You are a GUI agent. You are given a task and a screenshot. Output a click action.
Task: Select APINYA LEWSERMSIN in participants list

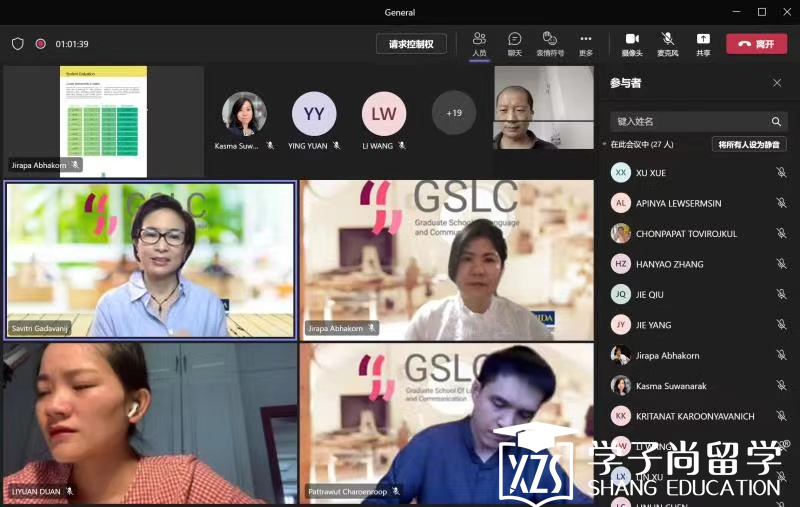(699, 203)
